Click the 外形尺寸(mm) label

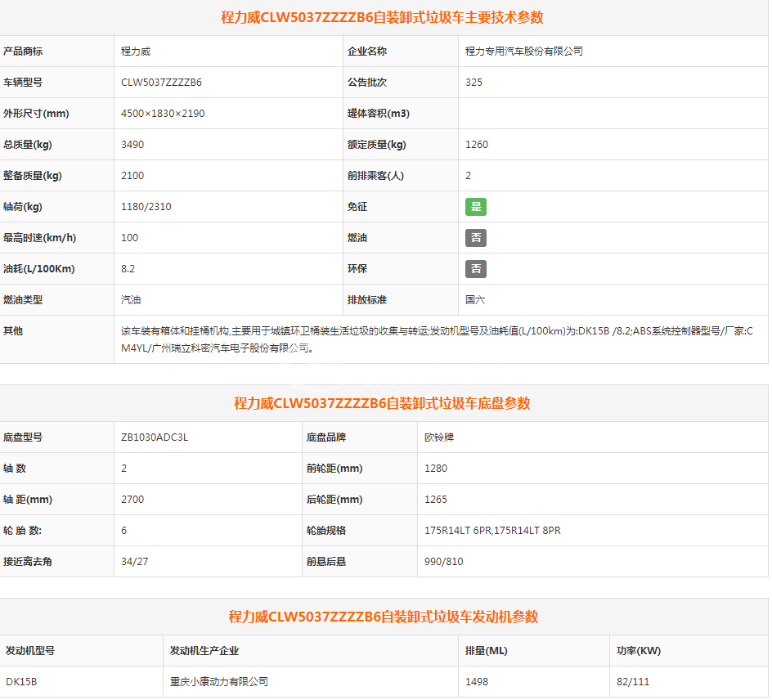pyautogui.click(x=36, y=113)
